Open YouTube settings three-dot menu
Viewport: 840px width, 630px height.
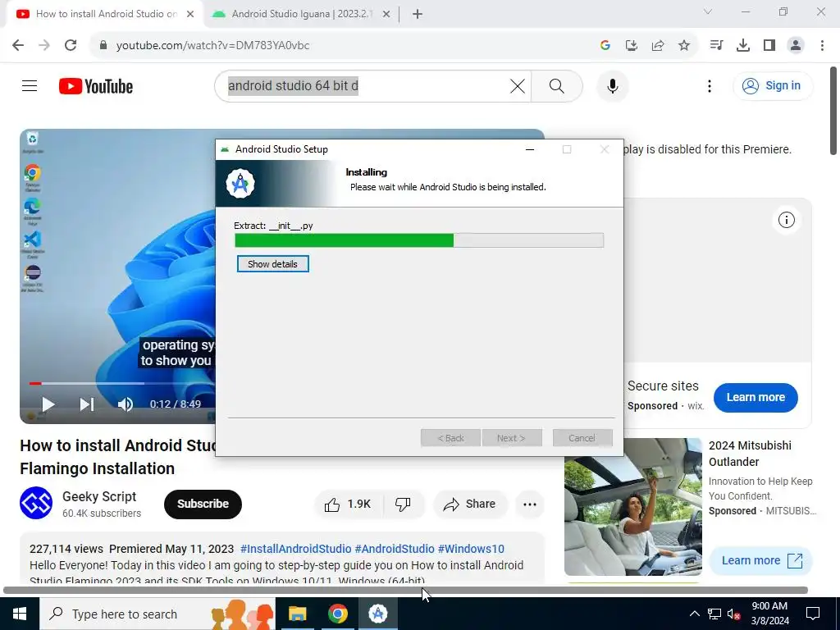710,85
